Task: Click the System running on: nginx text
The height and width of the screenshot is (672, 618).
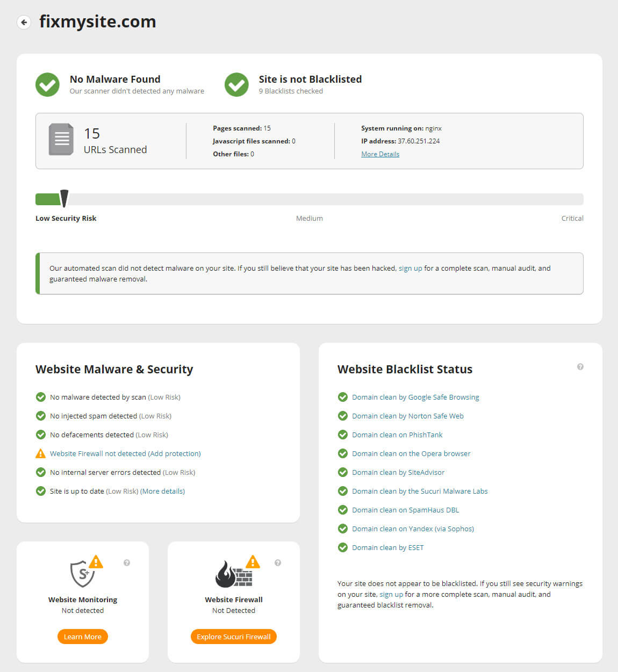Action: 401,128
